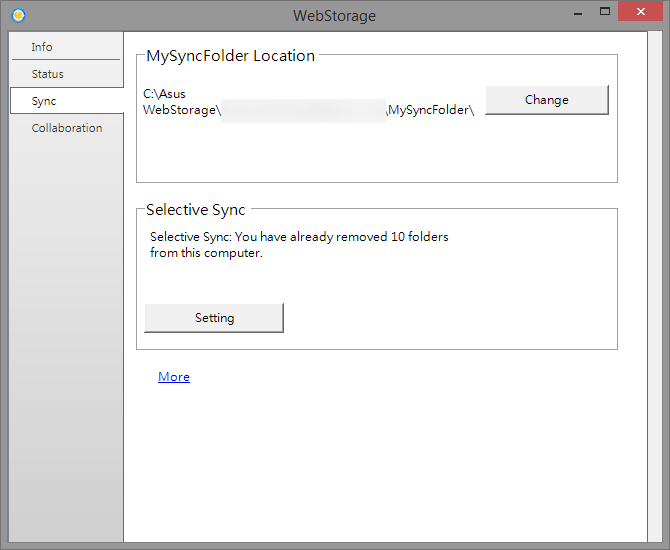
Task: Click the 'removed 10 folders' message text
Action: point(299,244)
